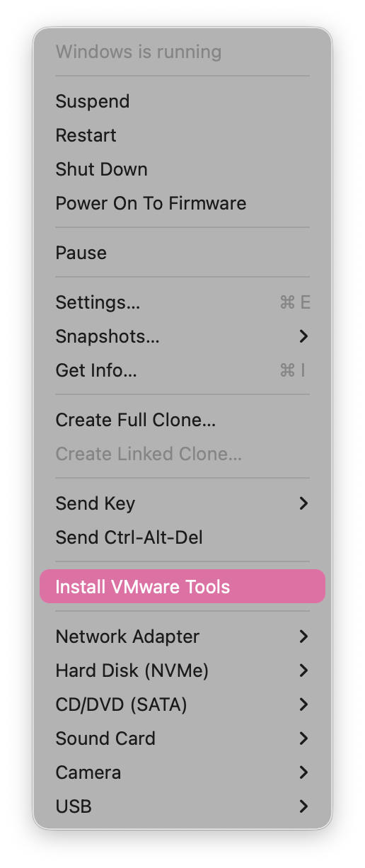Image resolution: width=365 pixels, height=868 pixels.
Task: Open Get Info... entry
Action: pos(182,370)
